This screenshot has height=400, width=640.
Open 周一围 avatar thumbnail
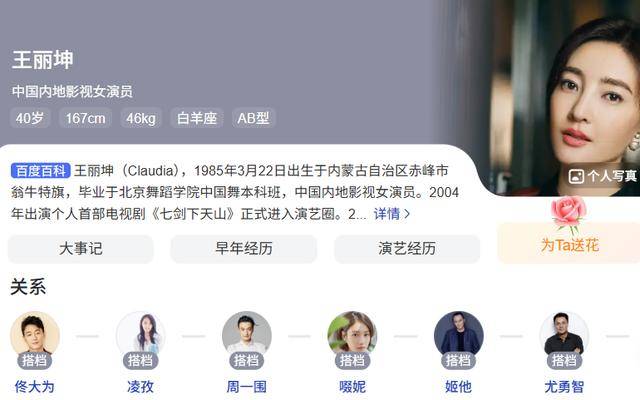(247, 335)
